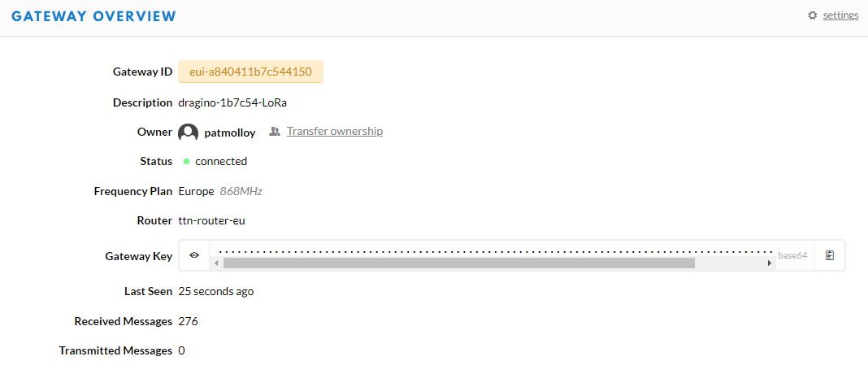Click the people icon beside Transfer ownership
The image size is (868, 374).
275,132
